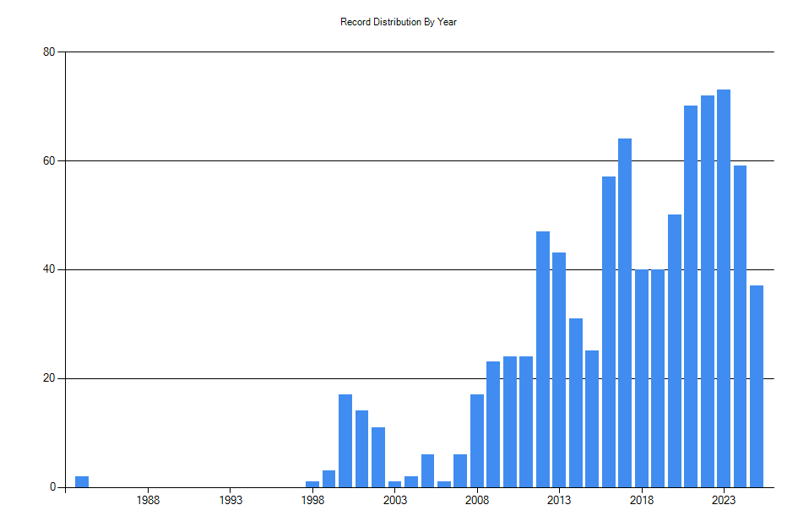
Task: Click the 40 label on the y-axis
Action: coord(48,269)
